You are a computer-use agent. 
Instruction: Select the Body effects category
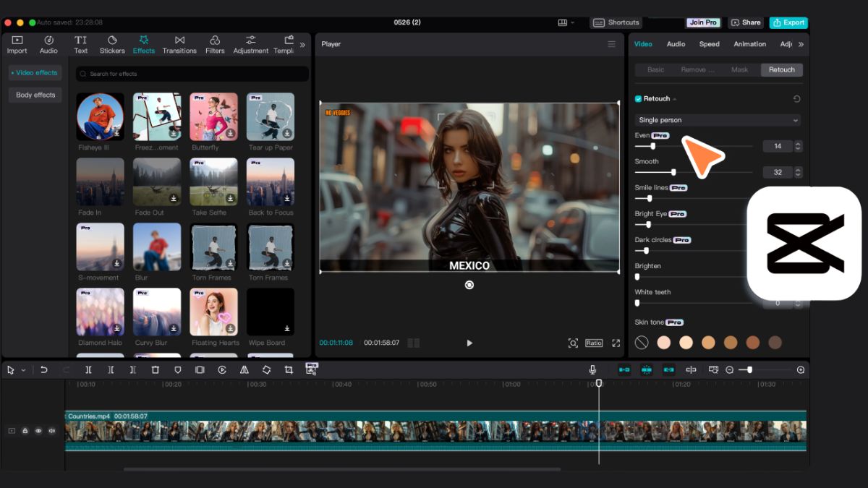pyautogui.click(x=35, y=95)
